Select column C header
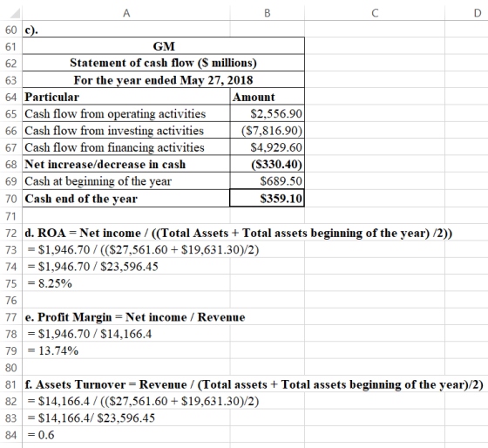Screen dimensions: 488x448 click(x=375, y=13)
